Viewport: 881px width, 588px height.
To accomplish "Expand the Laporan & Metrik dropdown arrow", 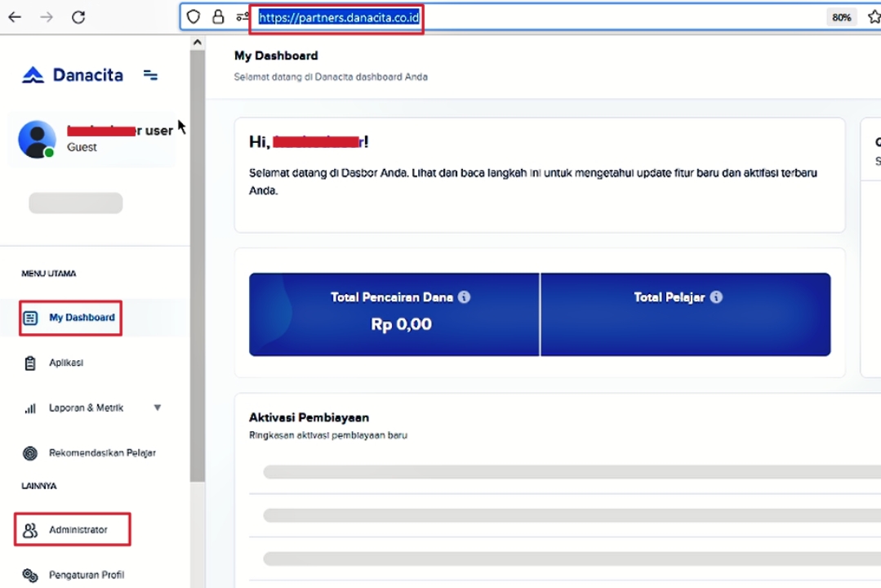I will click(x=158, y=408).
